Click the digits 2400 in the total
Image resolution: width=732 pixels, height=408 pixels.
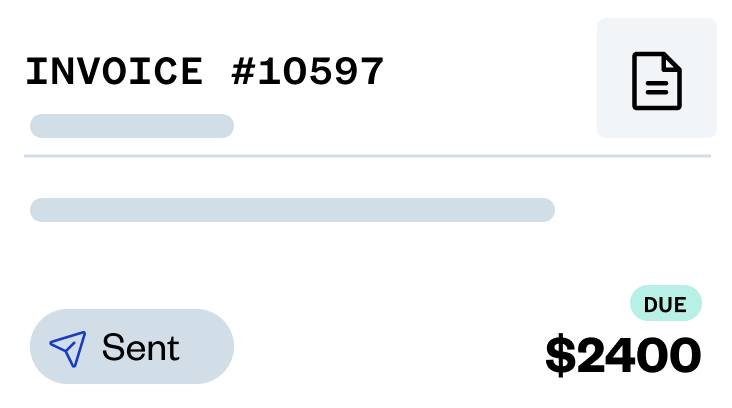pos(638,355)
